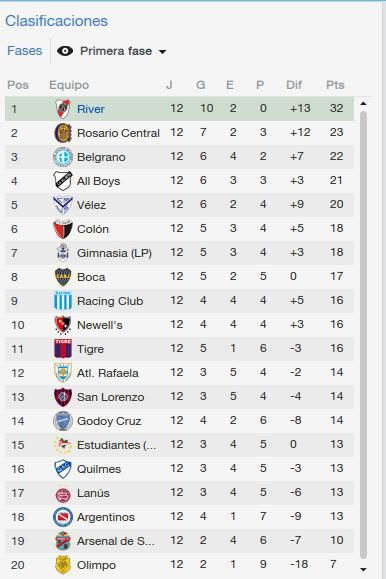This screenshot has width=386, height=579.
Task: Click the River club crest icon
Action: [63, 109]
